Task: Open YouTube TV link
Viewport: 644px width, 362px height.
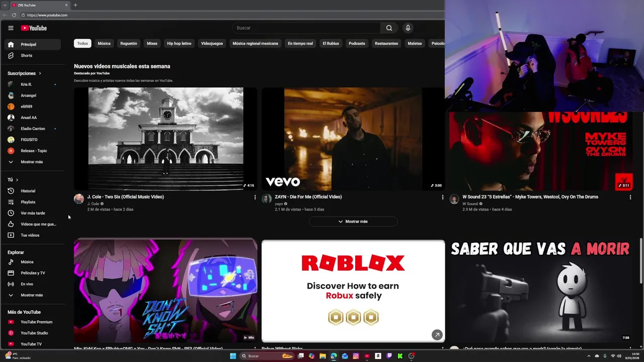Action: pyautogui.click(x=33, y=344)
